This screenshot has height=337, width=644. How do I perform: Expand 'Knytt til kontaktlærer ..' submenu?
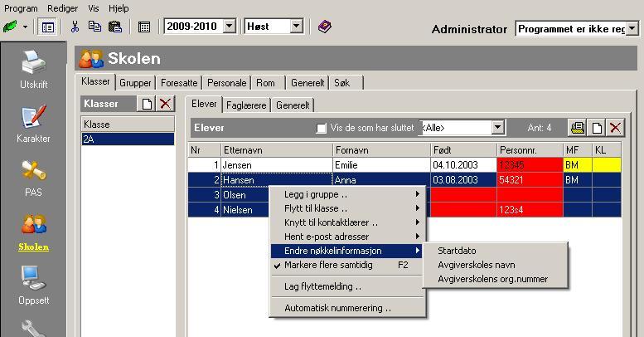(347, 222)
